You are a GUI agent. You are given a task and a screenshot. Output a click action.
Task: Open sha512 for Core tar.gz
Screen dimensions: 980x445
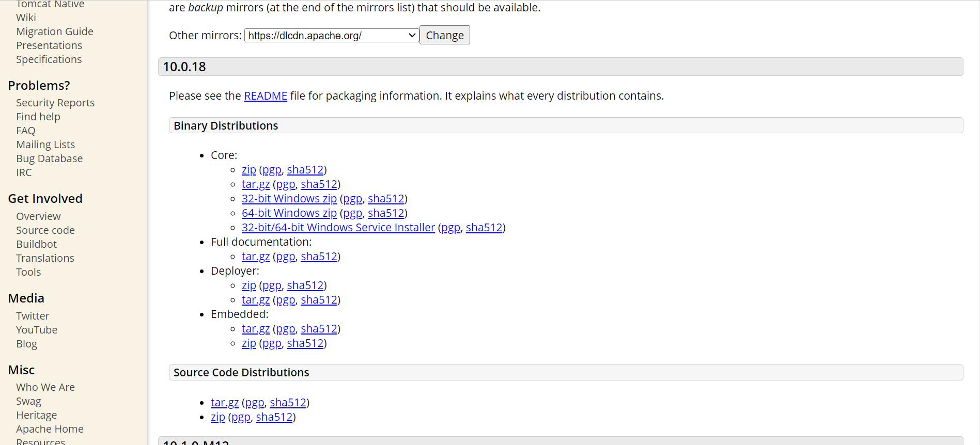pyautogui.click(x=319, y=184)
